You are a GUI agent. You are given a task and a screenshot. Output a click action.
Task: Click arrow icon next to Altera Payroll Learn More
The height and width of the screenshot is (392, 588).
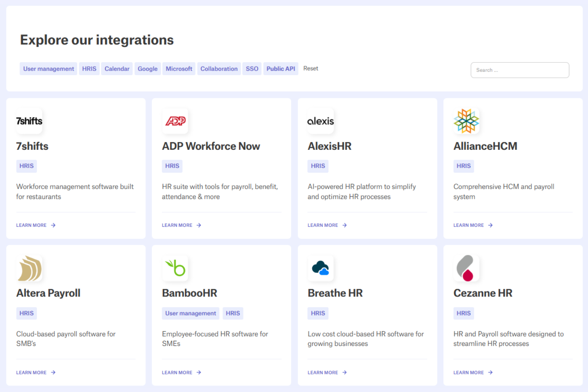point(53,373)
